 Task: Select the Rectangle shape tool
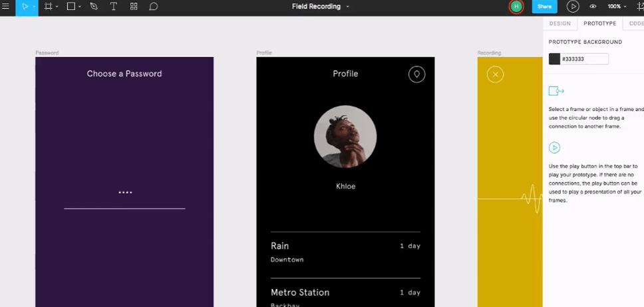coord(71,7)
